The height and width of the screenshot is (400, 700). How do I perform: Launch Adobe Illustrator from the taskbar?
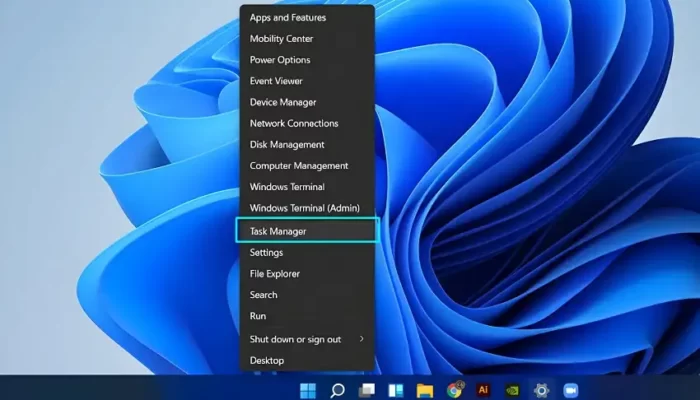click(x=484, y=390)
